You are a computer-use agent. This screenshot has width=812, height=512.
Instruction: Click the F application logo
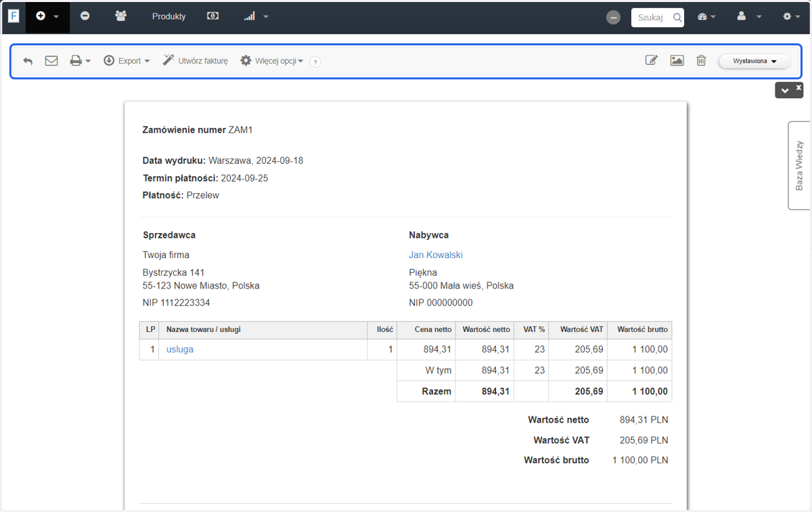click(x=14, y=17)
